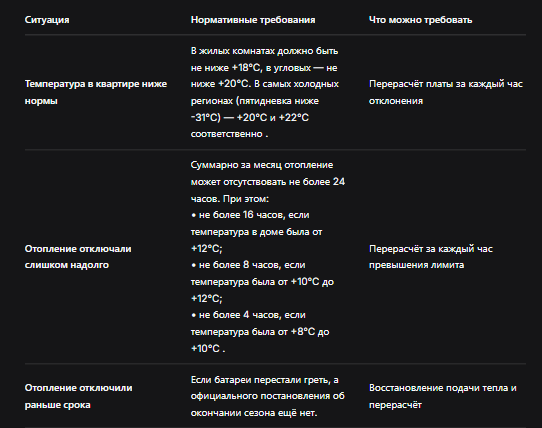
Task: Click the 'не более 16 часов' bullet
Action: click(x=256, y=232)
